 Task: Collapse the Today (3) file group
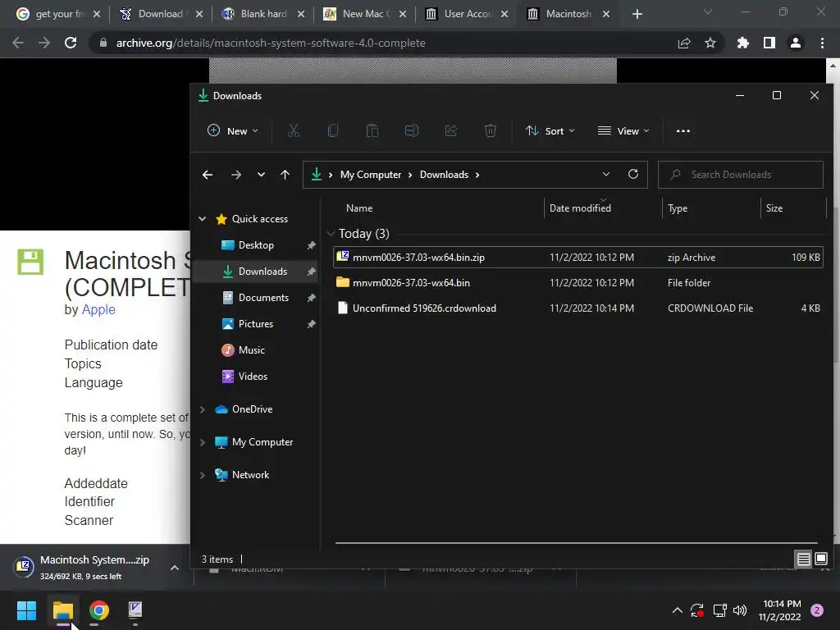[x=331, y=234]
